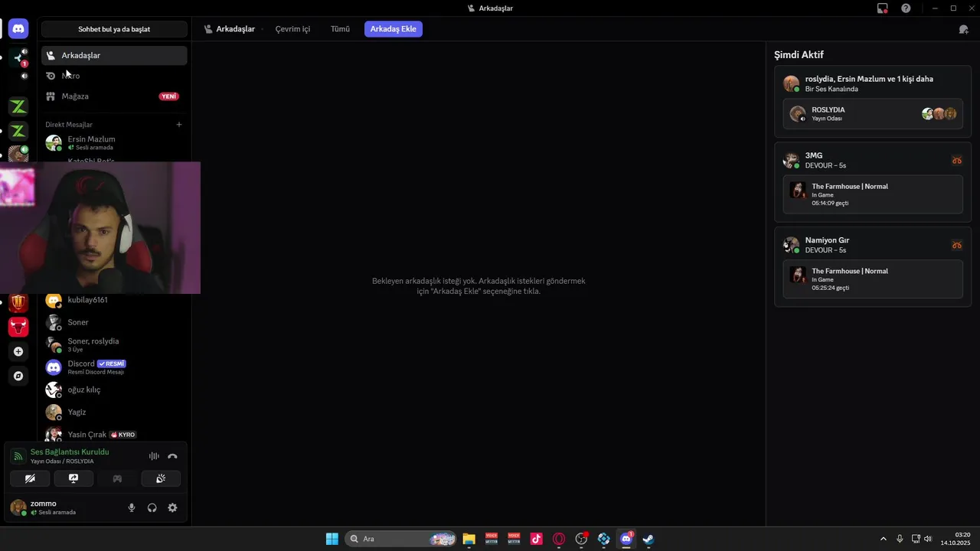Screen dimensions: 980x551
Task: Add a server with the plus icon
Action: tap(18, 351)
